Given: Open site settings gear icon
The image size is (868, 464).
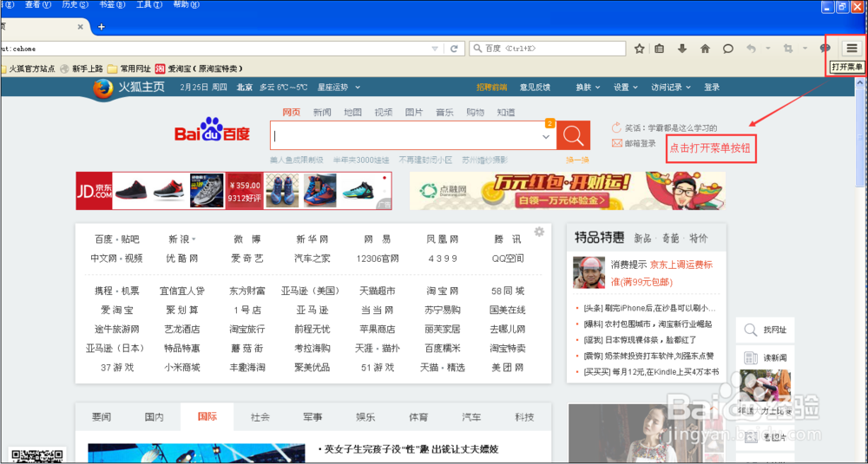Looking at the screenshot, I should click(539, 232).
